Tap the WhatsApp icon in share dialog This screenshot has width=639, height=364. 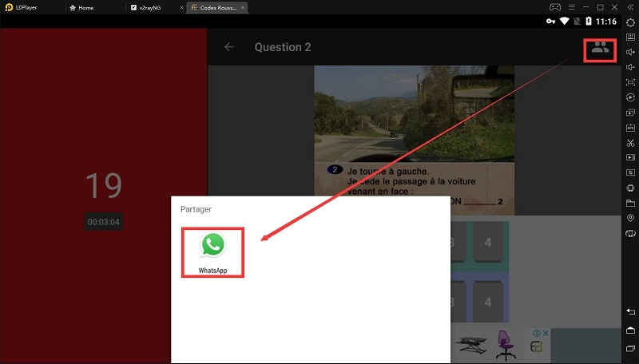point(212,251)
